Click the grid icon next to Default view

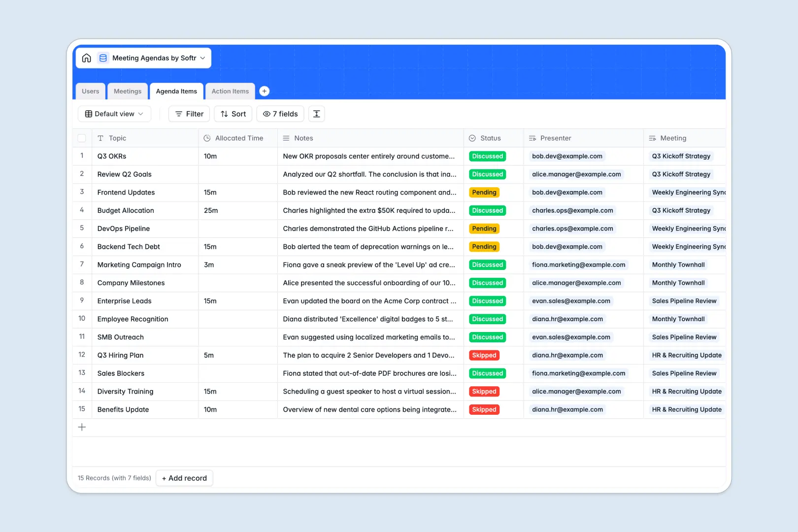pos(89,114)
